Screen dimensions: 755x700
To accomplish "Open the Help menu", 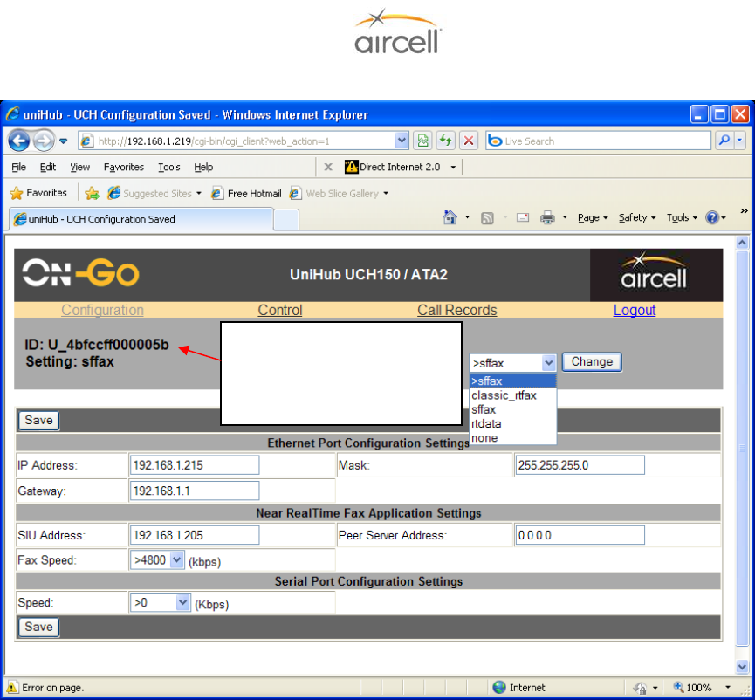I will (203, 167).
